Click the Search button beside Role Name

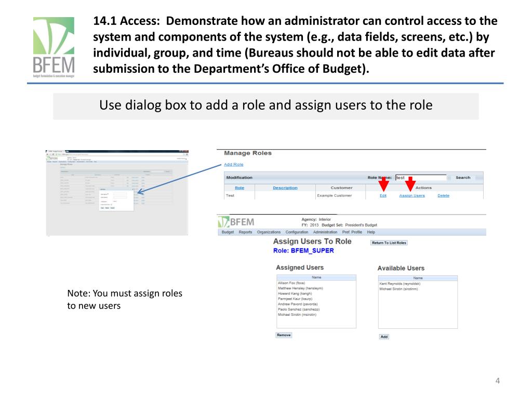point(463,178)
